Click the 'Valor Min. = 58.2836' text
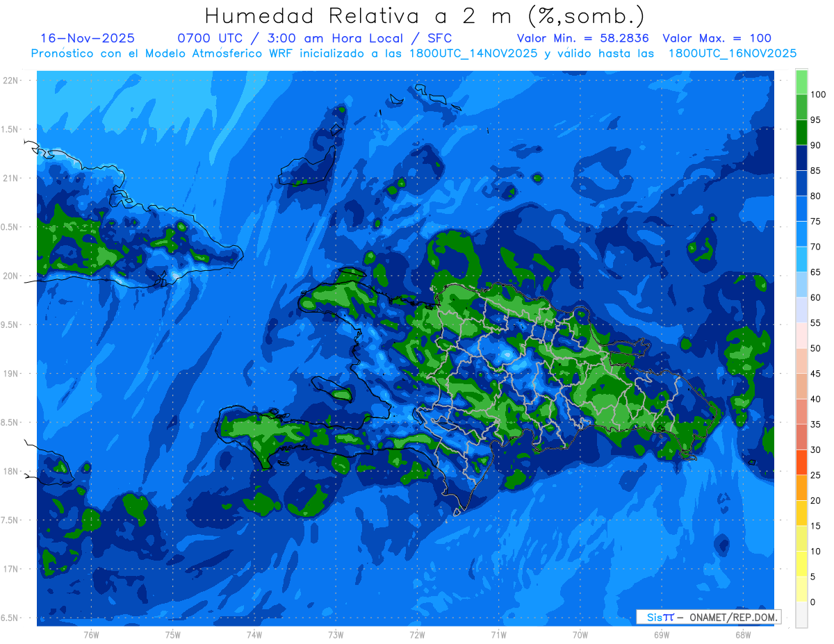The width and height of the screenshot is (834, 644). coord(583,38)
